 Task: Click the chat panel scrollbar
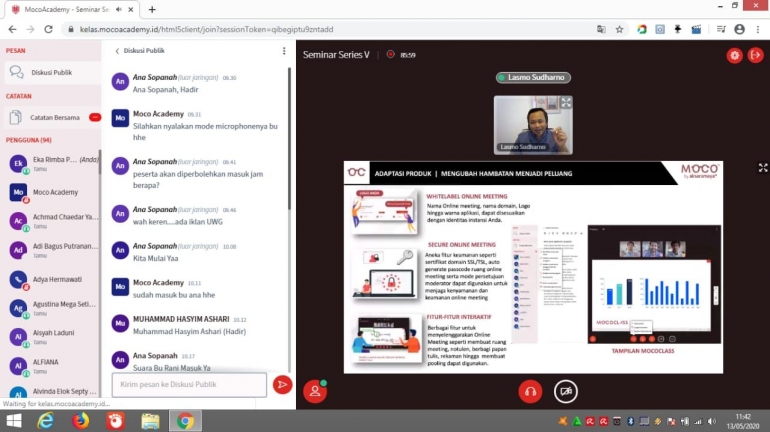point(289,139)
